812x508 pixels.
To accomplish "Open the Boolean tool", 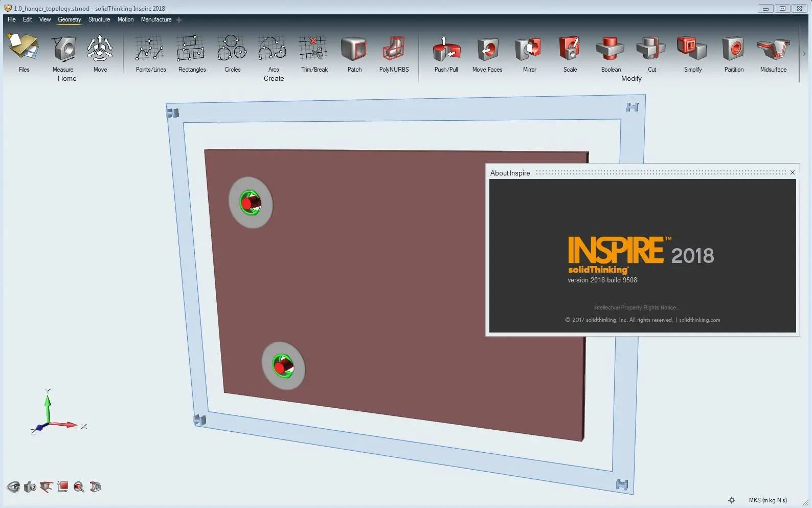I will click(x=610, y=49).
